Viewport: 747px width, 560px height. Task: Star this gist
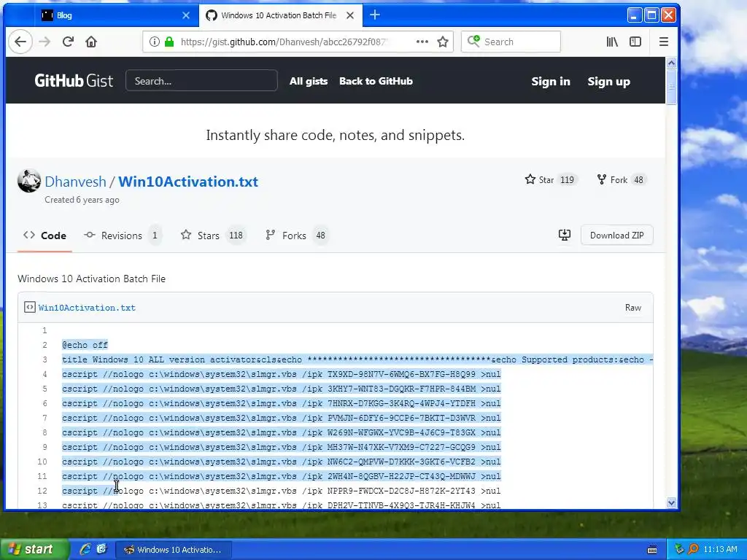click(x=539, y=179)
